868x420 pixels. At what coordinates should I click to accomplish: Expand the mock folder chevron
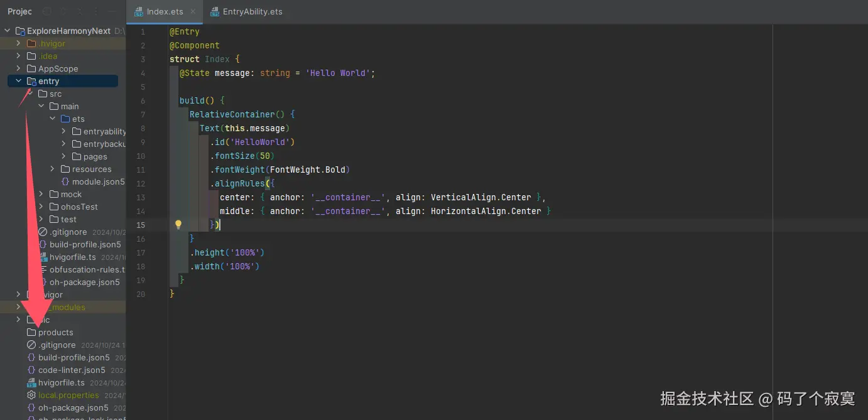click(x=41, y=194)
